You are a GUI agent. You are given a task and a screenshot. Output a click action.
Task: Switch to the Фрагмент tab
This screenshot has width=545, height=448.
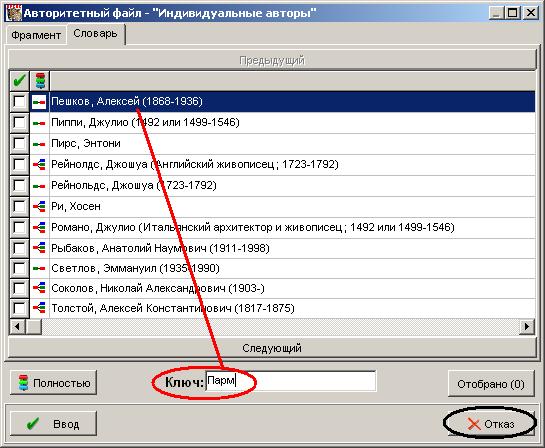(36, 35)
